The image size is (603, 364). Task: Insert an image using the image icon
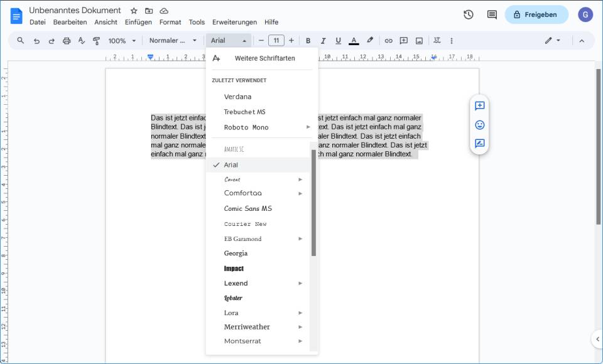click(418, 40)
